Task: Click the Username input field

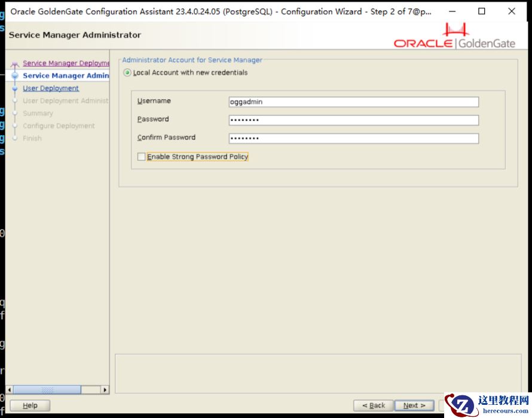Action: (x=353, y=102)
